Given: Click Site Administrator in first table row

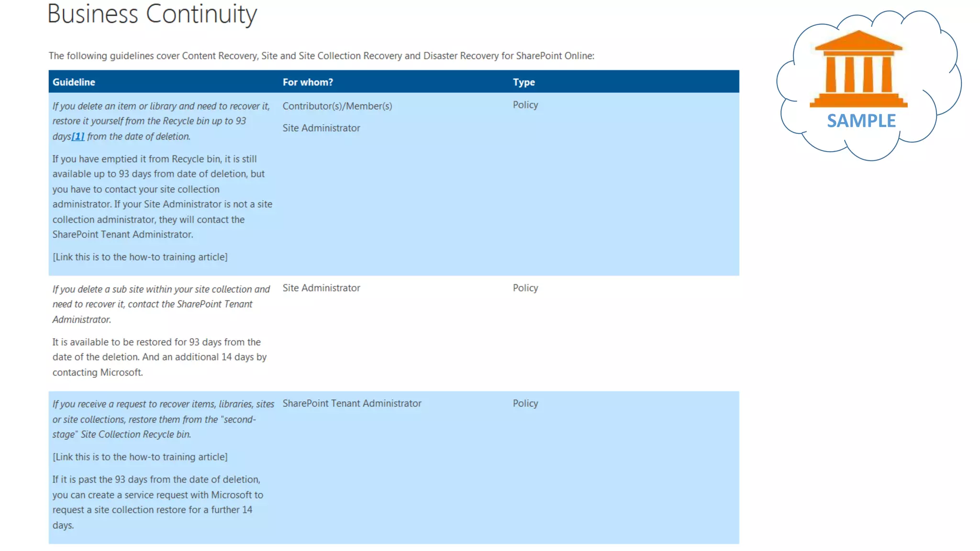Looking at the screenshot, I should pos(321,128).
